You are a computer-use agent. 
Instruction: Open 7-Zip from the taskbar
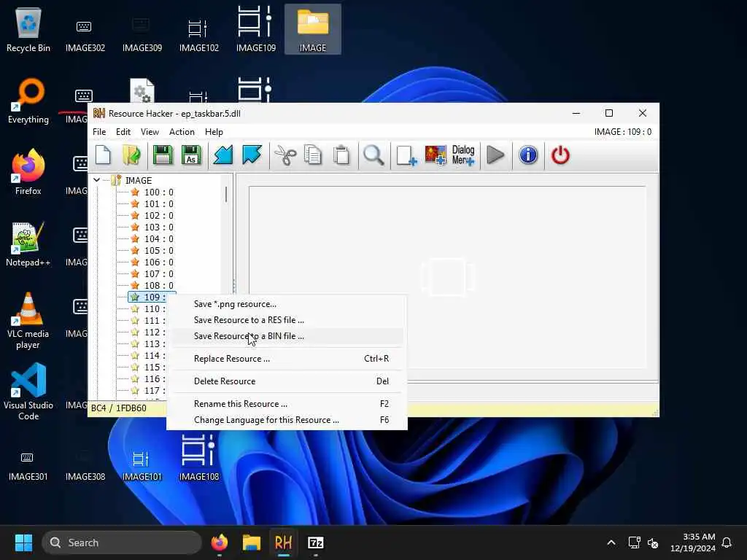(x=315, y=542)
